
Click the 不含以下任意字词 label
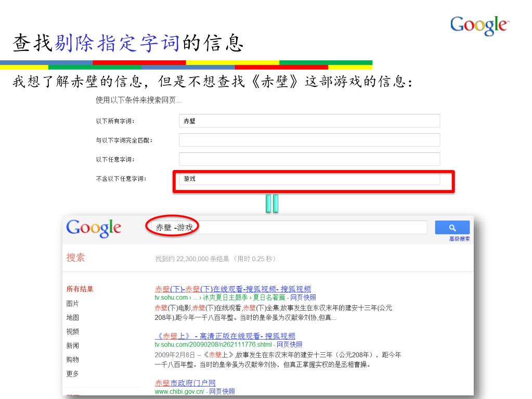121,179
